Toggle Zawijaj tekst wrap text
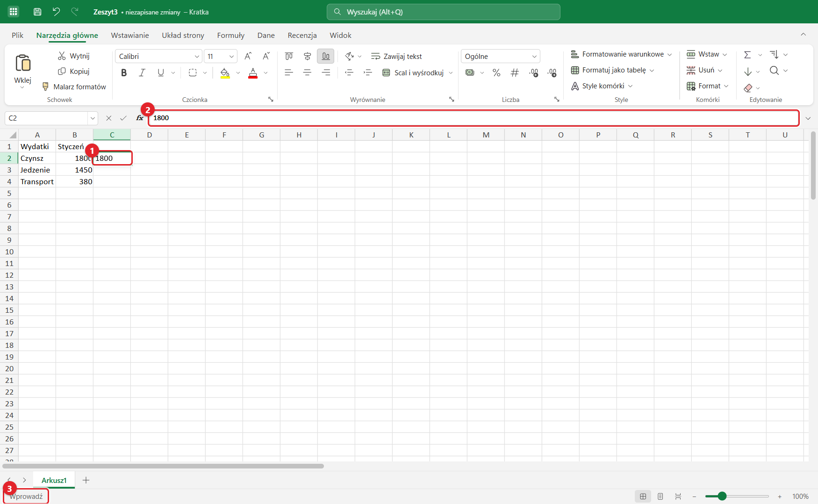The height and width of the screenshot is (504, 818). (396, 57)
